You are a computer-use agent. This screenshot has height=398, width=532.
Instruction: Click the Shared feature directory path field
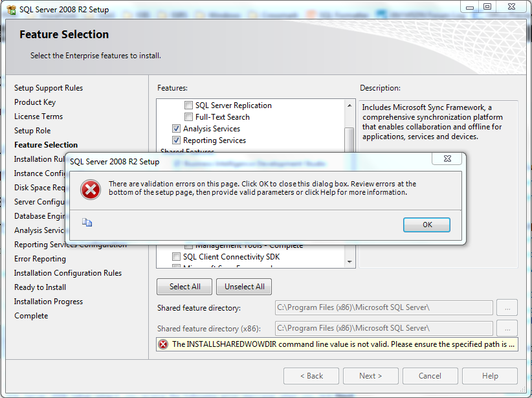point(384,308)
